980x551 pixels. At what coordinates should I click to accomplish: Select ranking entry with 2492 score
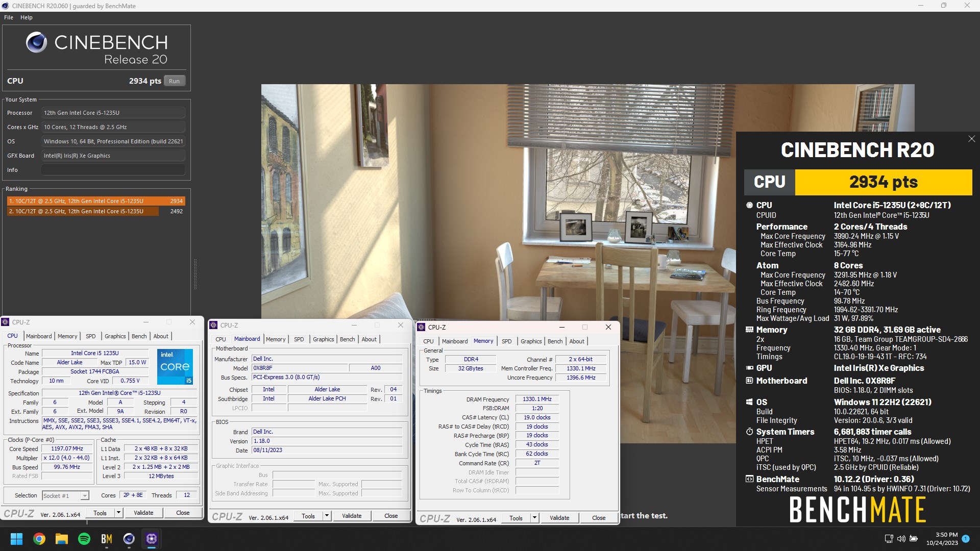[x=96, y=211]
